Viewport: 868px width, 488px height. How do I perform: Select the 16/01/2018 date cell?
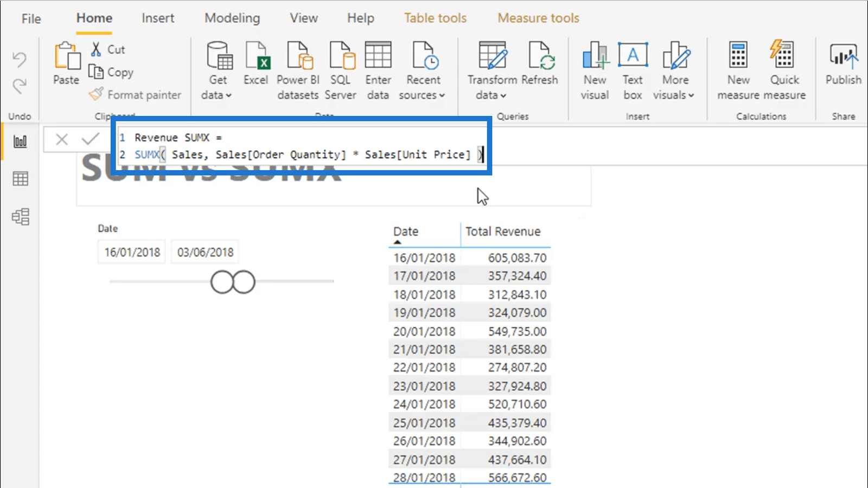424,258
